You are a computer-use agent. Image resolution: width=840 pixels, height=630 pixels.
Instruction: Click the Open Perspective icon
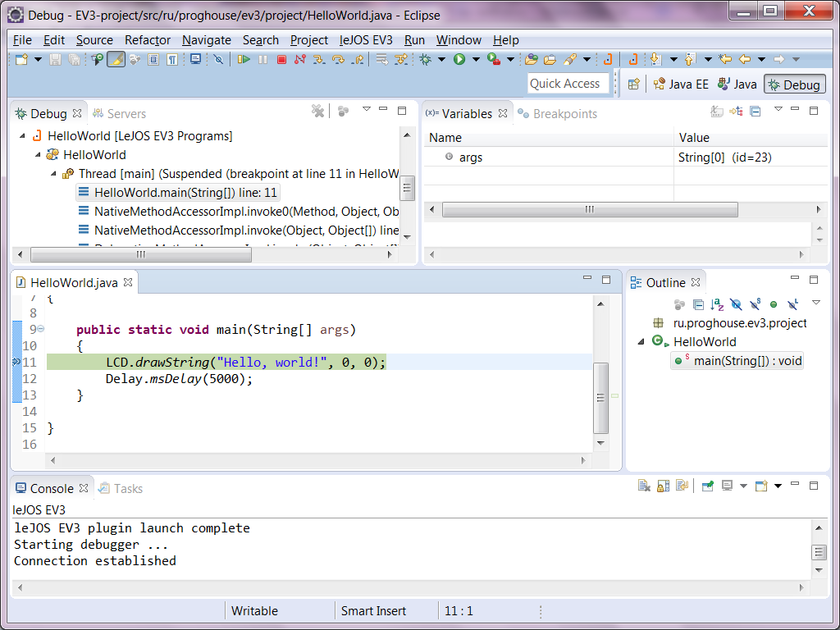634,84
